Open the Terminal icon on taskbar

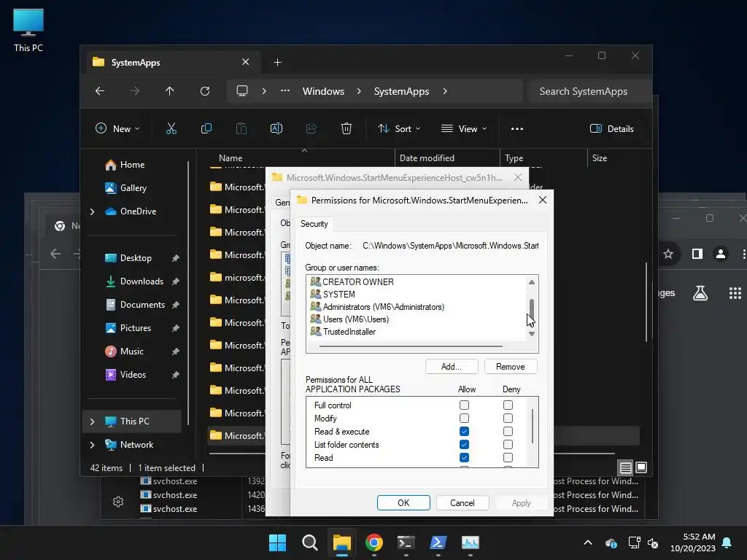coord(406,542)
